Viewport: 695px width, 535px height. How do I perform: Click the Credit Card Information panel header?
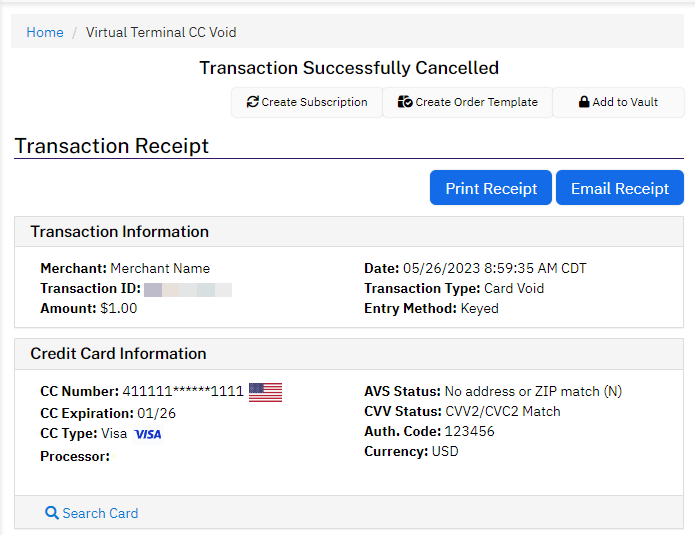point(118,354)
